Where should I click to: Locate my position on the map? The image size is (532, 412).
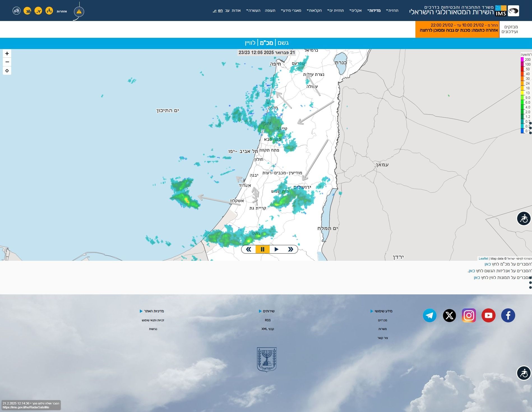pos(7,71)
